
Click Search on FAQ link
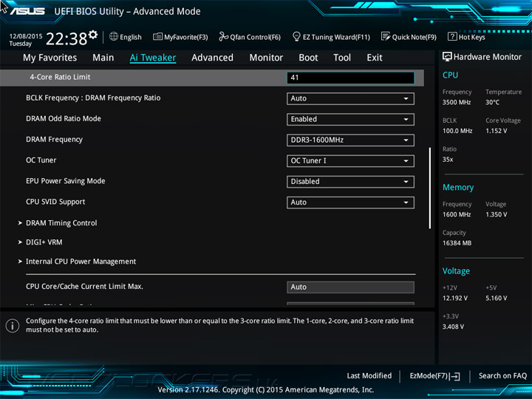pyautogui.click(x=502, y=376)
